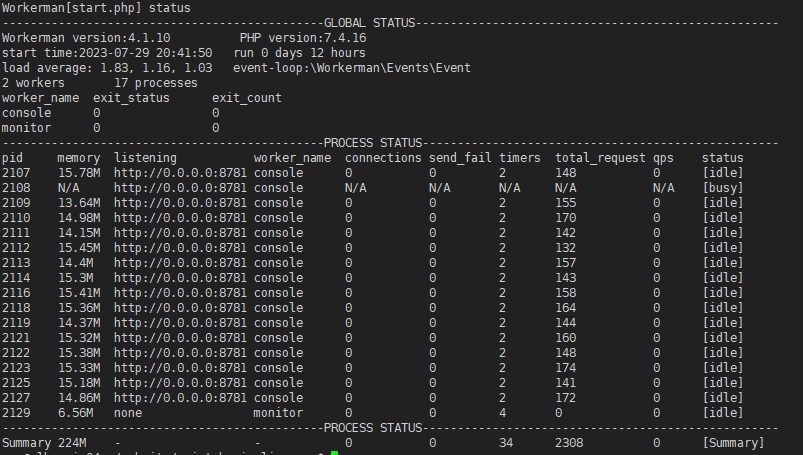Click 'monitor' worker name in pid 2129 row

(x=278, y=412)
